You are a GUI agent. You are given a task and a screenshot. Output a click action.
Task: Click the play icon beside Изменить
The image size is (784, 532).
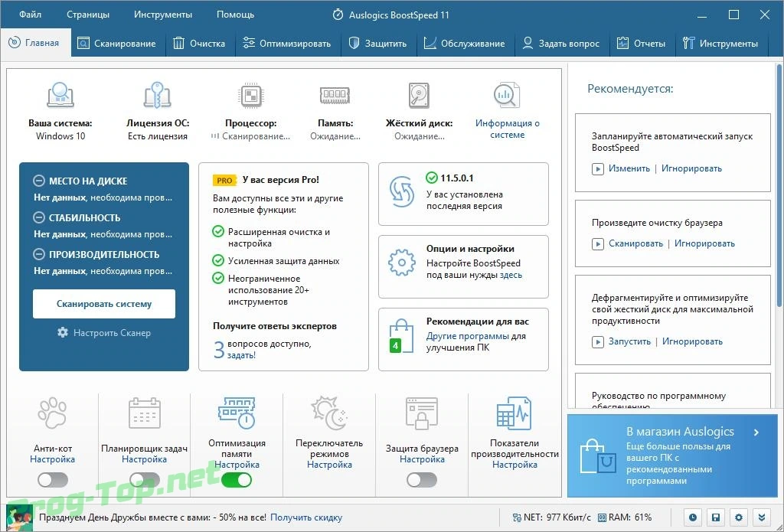pyautogui.click(x=597, y=169)
